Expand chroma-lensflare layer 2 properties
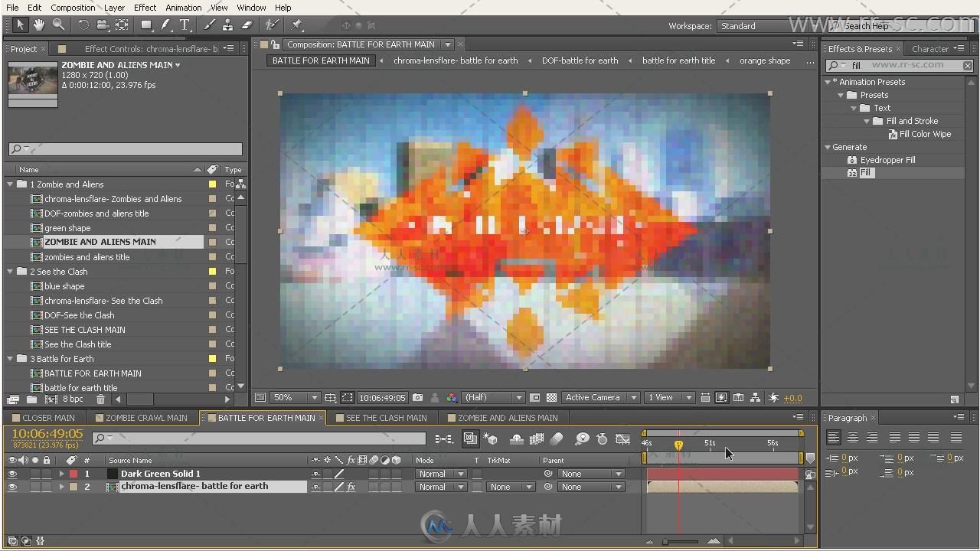The height and width of the screenshot is (551, 980). (x=62, y=487)
